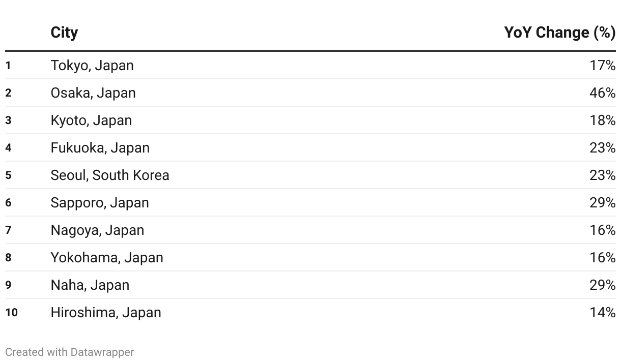The height and width of the screenshot is (364, 621).
Task: Click rank number 1
Action: point(8,66)
